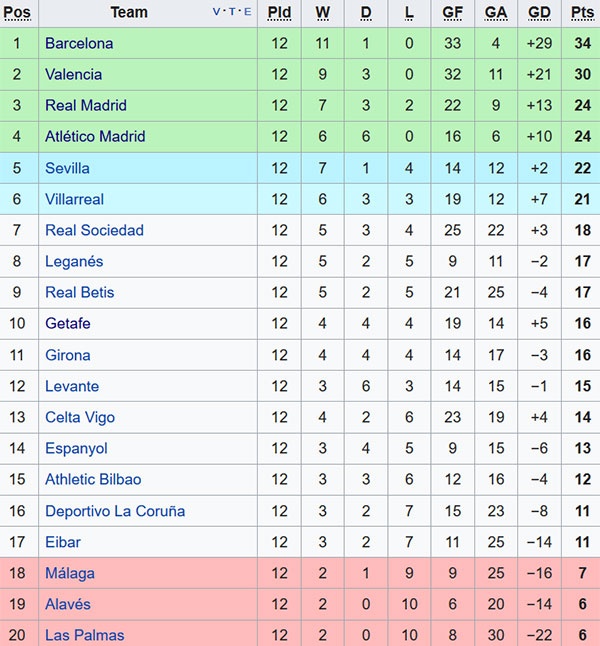Viewport: 600px width, 646px height.
Task: Open the T (talk) template link
Action: (233, 12)
